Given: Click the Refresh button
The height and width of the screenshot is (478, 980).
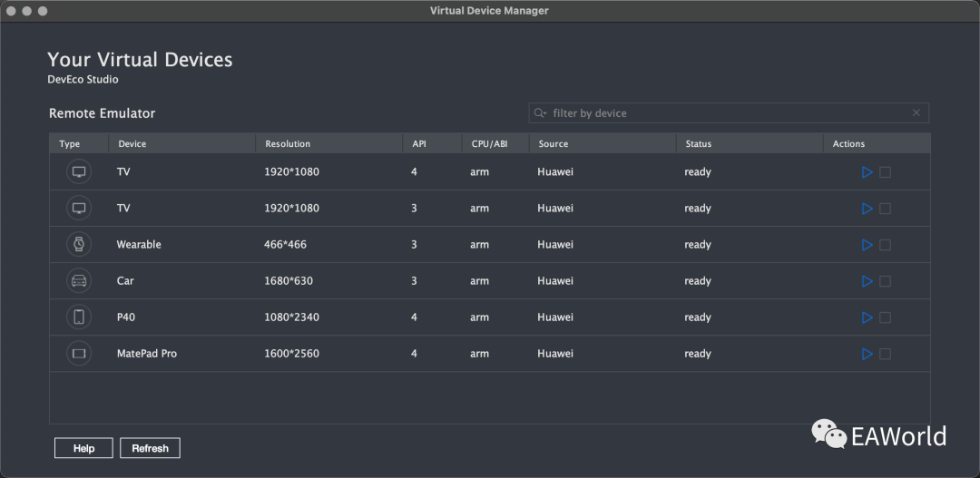Looking at the screenshot, I should (150, 448).
